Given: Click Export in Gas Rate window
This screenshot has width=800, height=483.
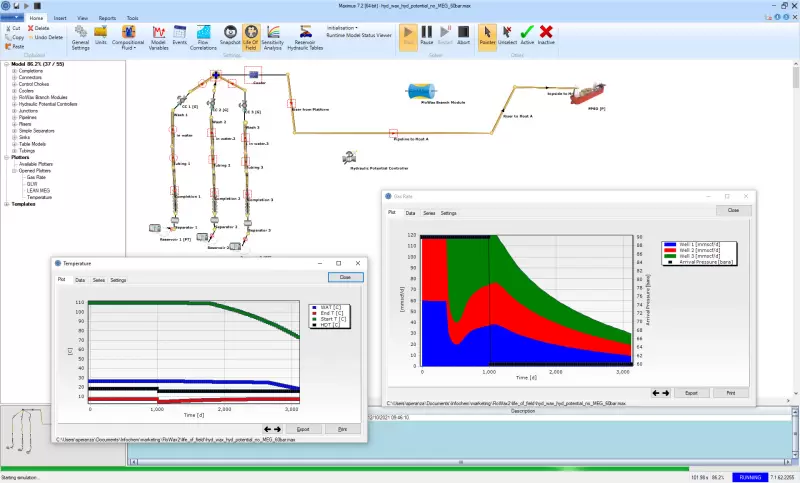Looking at the screenshot, I should click(x=691, y=393).
